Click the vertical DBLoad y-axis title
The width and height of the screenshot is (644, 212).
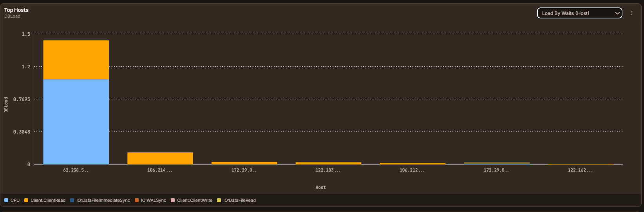tap(6, 105)
